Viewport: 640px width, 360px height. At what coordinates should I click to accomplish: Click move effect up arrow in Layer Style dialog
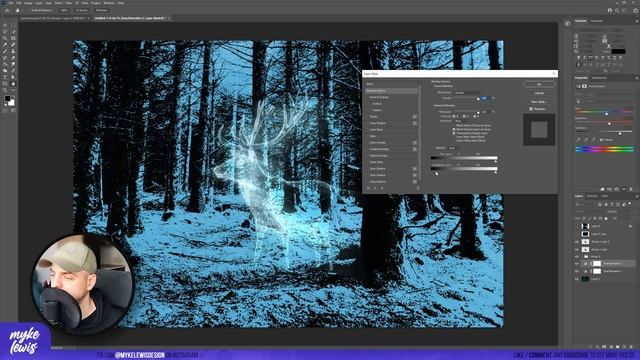[376, 188]
